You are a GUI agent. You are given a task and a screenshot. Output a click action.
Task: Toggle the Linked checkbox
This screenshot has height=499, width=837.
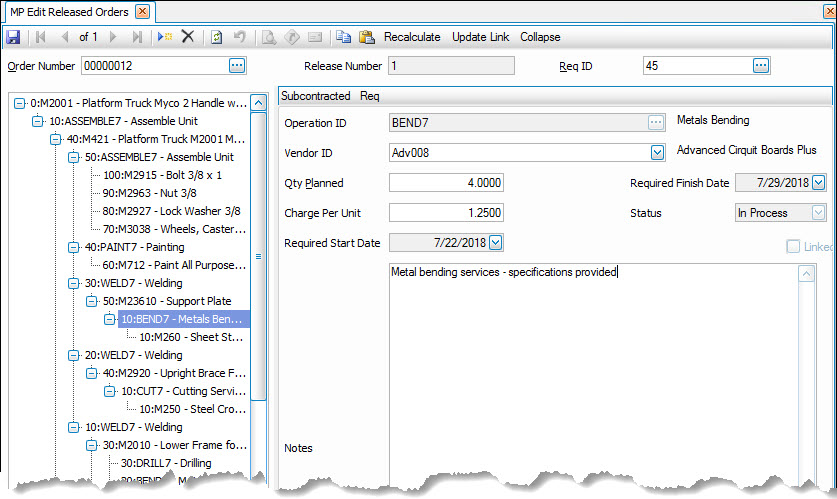(x=793, y=246)
